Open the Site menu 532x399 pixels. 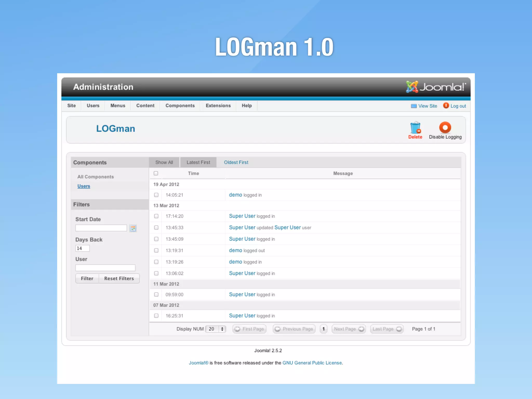coord(71,106)
